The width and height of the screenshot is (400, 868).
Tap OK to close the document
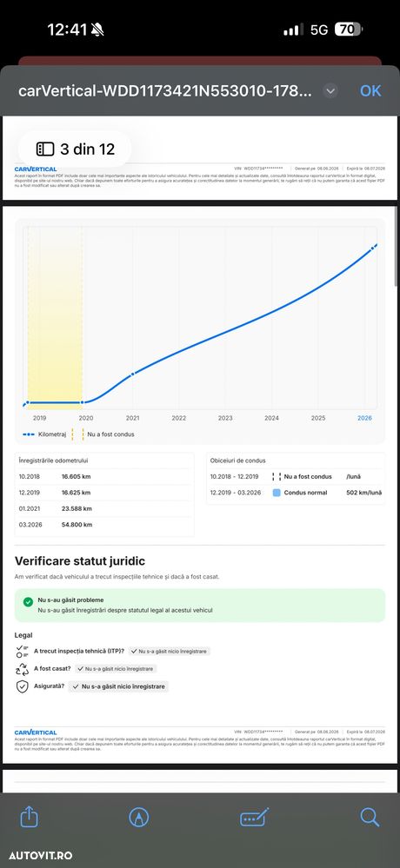click(x=370, y=90)
